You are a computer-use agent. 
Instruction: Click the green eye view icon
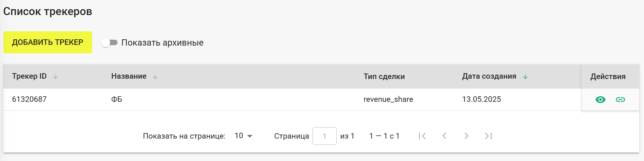pos(600,100)
